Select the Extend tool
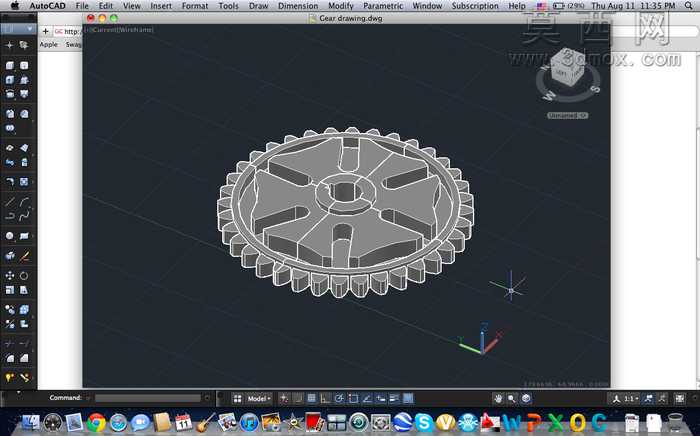The width and height of the screenshot is (700, 436). [x=24, y=344]
